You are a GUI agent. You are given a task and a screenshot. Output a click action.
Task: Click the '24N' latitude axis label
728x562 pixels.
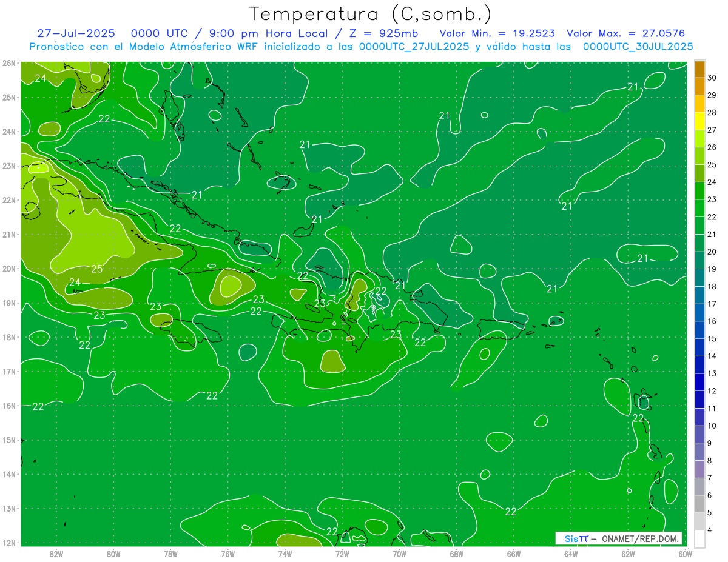pyautogui.click(x=9, y=132)
